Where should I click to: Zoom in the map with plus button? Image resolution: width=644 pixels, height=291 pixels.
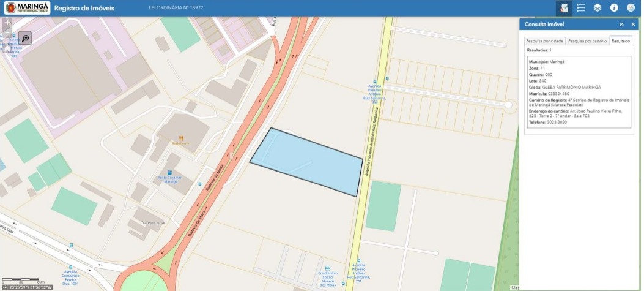tap(7, 22)
